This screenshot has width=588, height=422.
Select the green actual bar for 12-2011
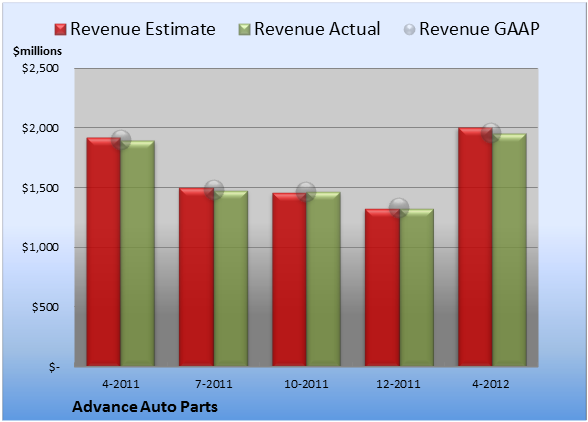[x=416, y=287]
